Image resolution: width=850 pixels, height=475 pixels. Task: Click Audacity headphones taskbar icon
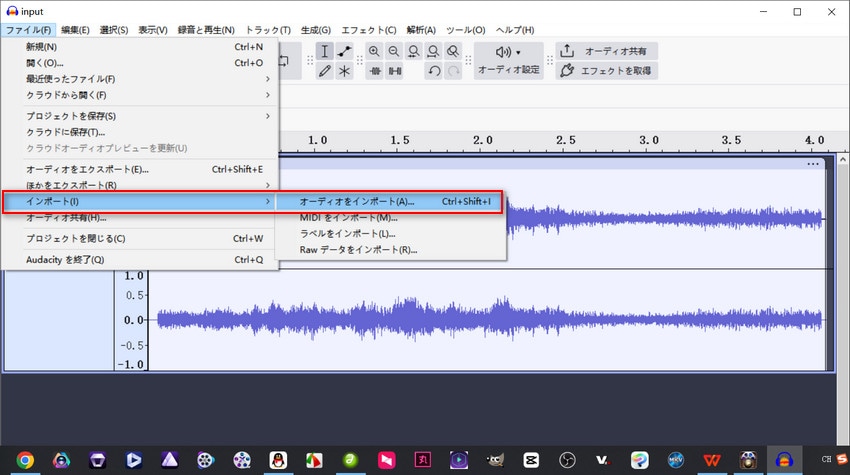point(784,460)
